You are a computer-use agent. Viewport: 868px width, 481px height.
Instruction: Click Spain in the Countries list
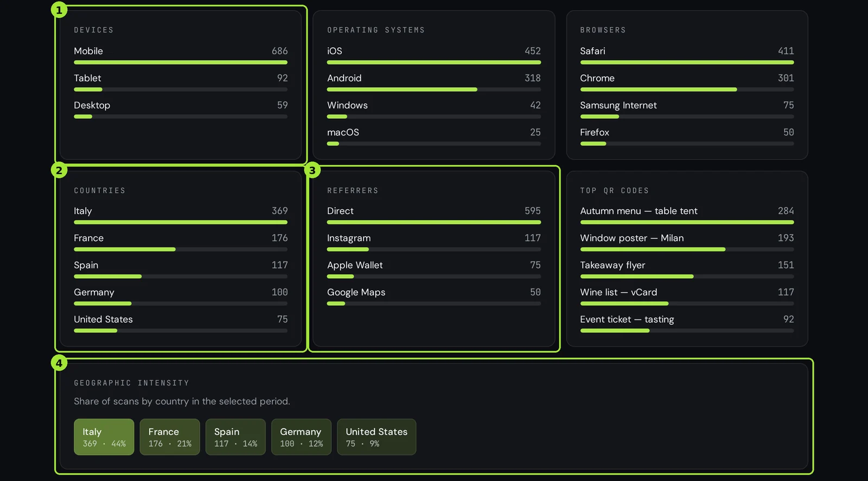click(x=86, y=265)
